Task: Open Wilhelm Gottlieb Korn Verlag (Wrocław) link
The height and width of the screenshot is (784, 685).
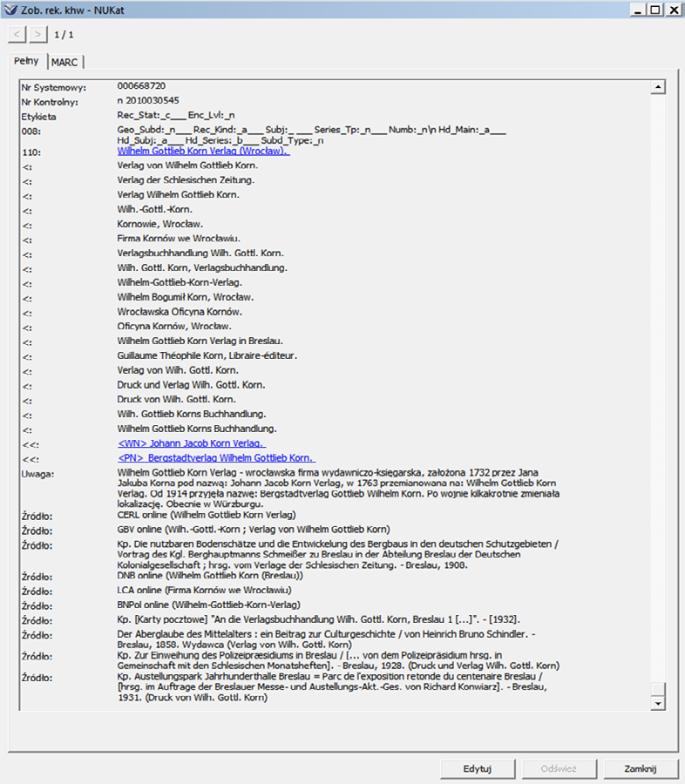Action: pyautogui.click(x=203, y=151)
